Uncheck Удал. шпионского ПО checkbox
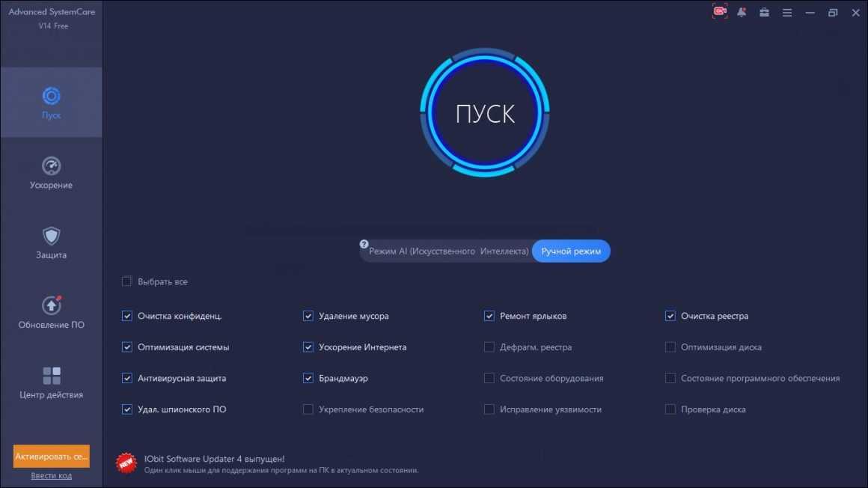The width and height of the screenshot is (868, 488). 126,409
